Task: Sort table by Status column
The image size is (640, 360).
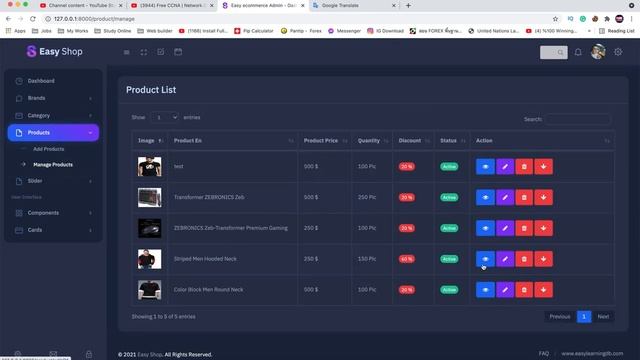Action: click(452, 140)
